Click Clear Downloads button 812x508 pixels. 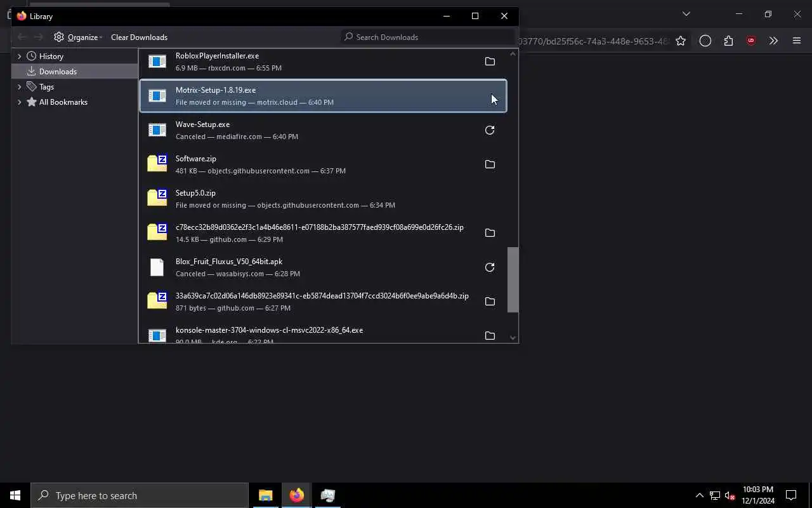coord(139,37)
